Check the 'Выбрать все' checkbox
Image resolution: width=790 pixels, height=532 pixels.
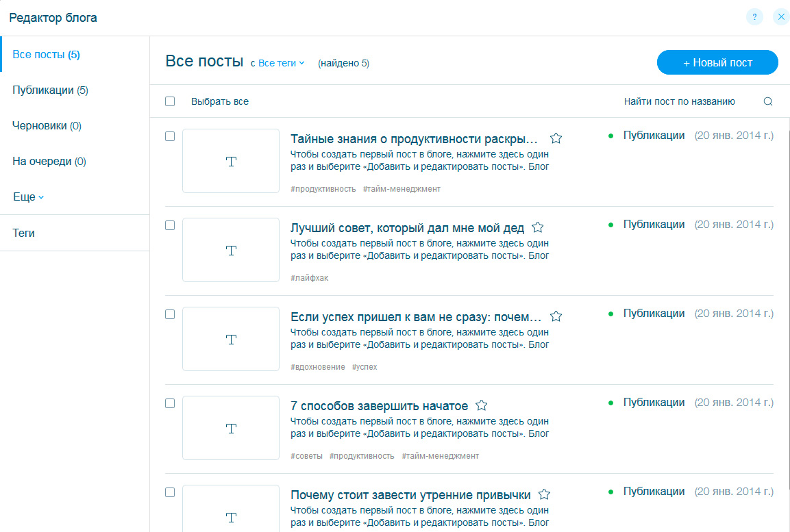tap(170, 101)
